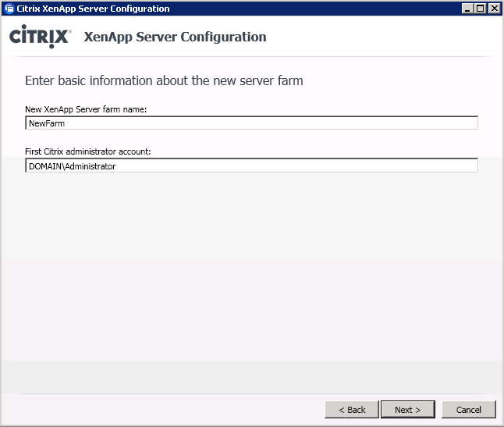Click the Citrix app icon in title bar
The image size is (504, 427).
[x=9, y=9]
